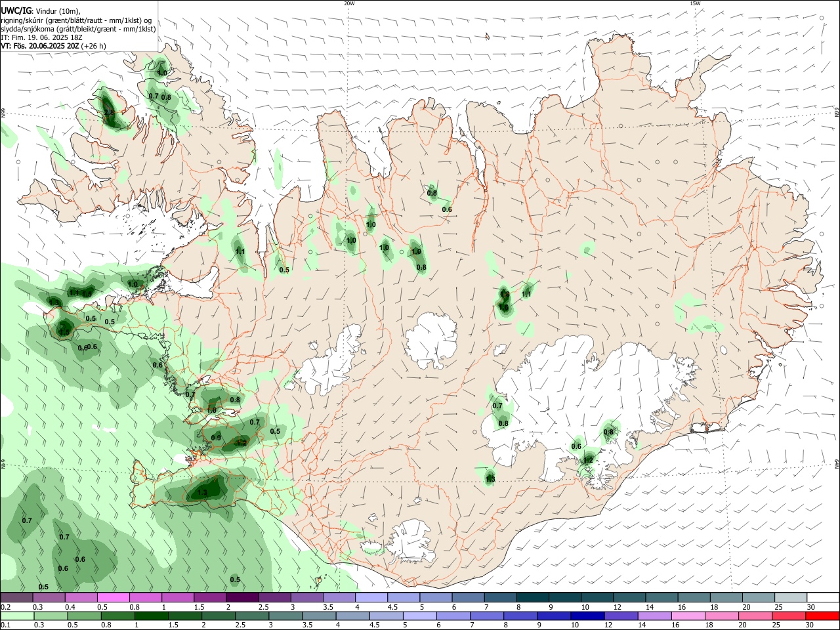Viewport: 840px width, 630px height.
Task: Pick the palest green 0.1 rain swatch
Action: pyautogui.click(x=16, y=616)
